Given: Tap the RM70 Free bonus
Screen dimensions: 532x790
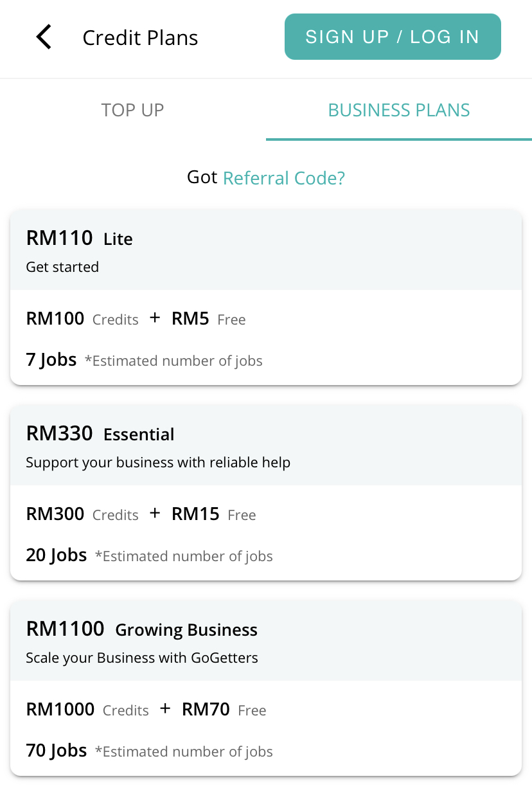Looking at the screenshot, I should (x=224, y=710).
